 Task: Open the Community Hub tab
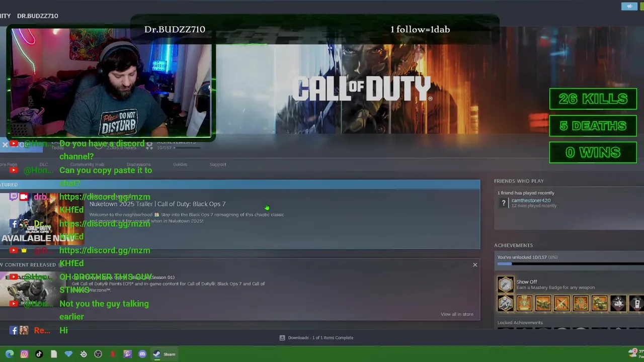[x=87, y=164]
